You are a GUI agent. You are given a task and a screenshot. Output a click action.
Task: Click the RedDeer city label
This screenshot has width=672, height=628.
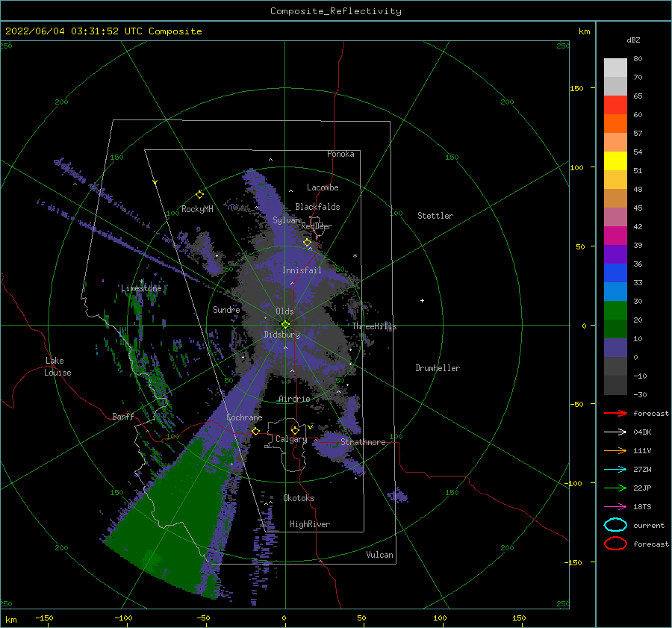(x=317, y=226)
